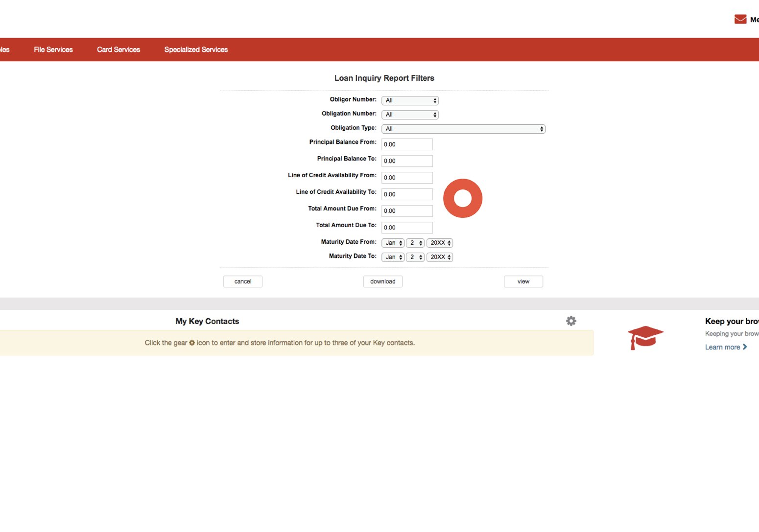Click the red graduation cap icon

pos(645,337)
